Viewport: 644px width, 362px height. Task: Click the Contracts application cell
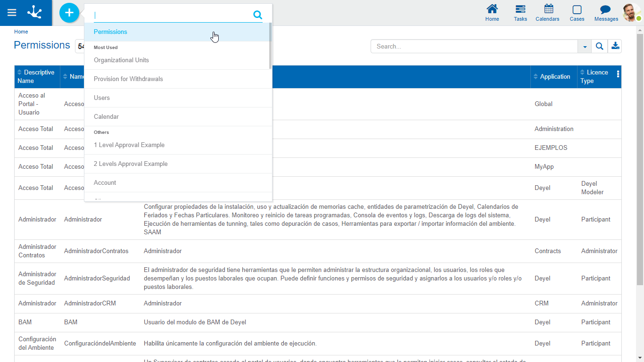[x=548, y=251]
